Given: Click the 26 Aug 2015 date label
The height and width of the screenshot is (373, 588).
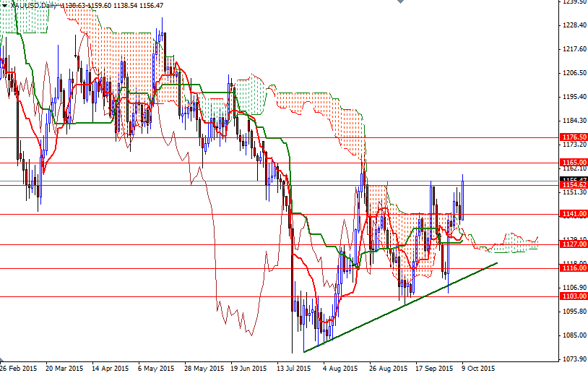Looking at the screenshot, I should coord(386,367).
